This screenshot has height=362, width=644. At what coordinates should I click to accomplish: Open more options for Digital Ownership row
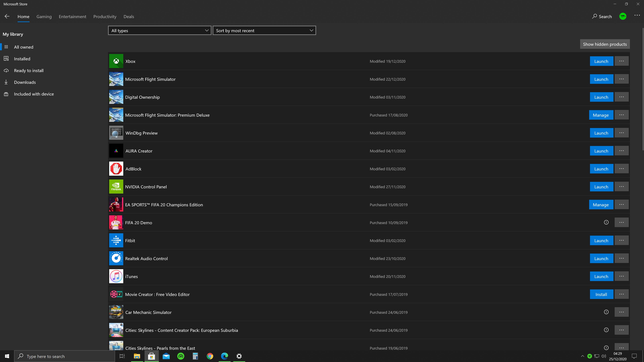[x=622, y=97]
